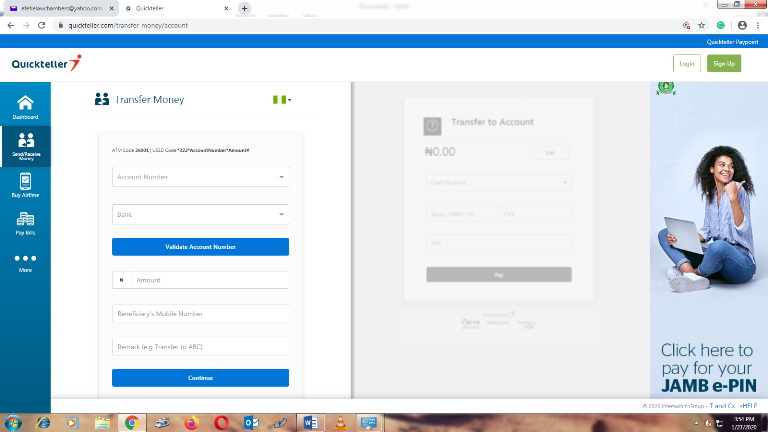Switch to the Yahoo mail tab

tap(55, 8)
